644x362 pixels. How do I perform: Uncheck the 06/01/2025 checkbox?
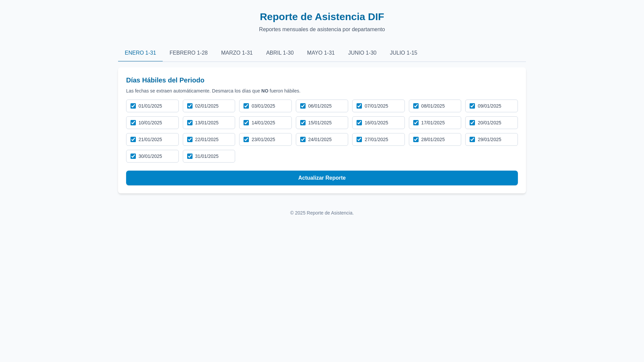tap(303, 106)
